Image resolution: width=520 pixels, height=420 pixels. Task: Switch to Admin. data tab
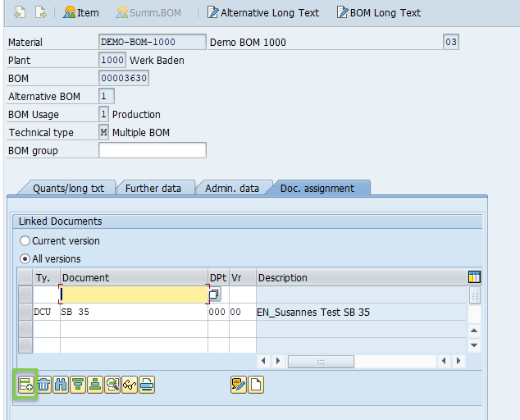point(232,188)
